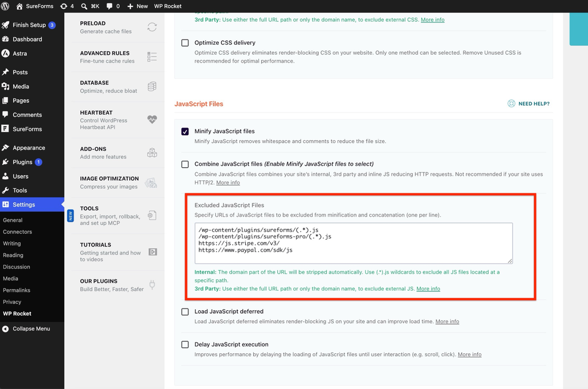Uncheck Minify JavaScript files

[185, 131]
